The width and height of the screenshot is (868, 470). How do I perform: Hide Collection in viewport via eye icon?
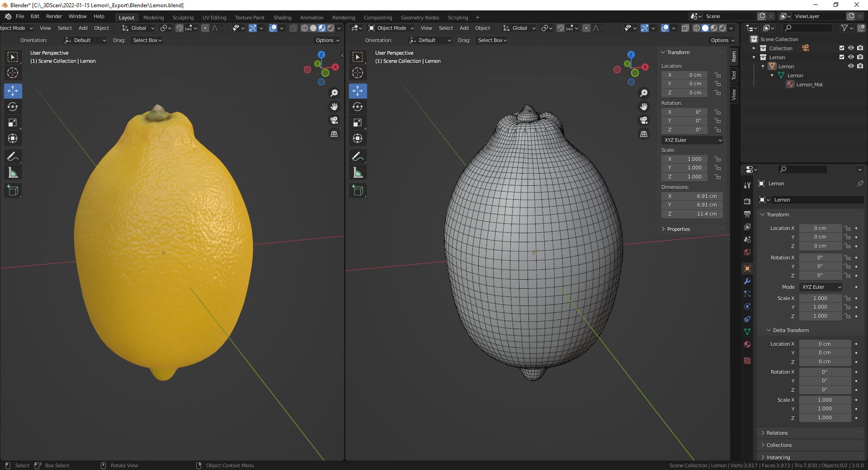coord(851,48)
